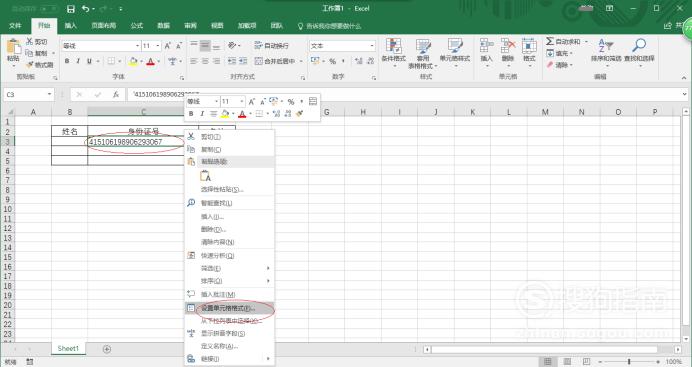Click the AutoSum sigma icon
The height and width of the screenshot is (367, 692).
pos(550,41)
